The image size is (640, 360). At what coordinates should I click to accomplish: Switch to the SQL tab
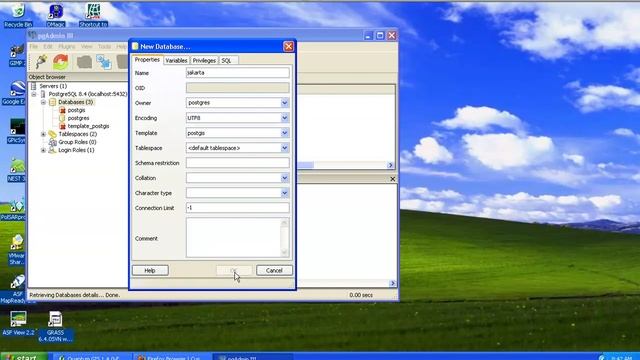[x=227, y=60]
